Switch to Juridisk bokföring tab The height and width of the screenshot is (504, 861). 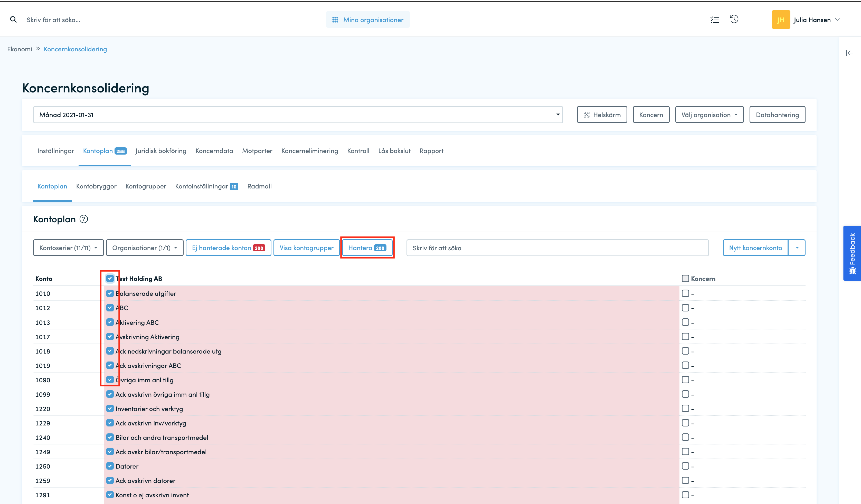160,151
